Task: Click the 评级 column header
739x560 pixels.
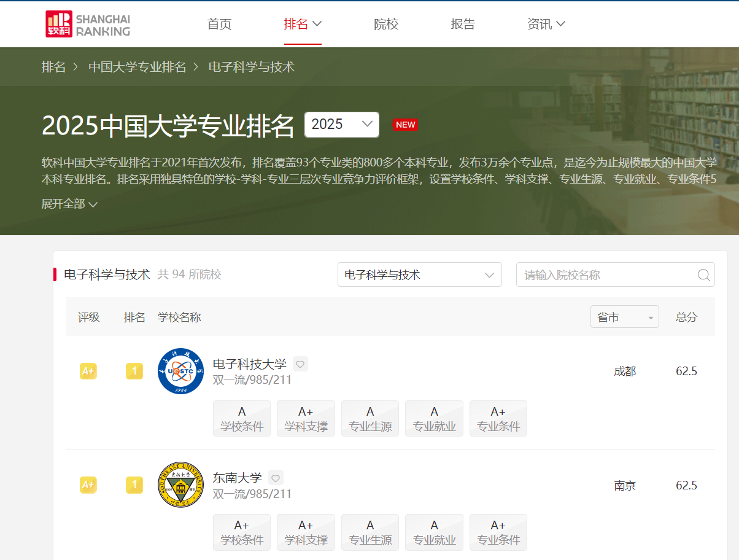Action: pyautogui.click(x=88, y=317)
